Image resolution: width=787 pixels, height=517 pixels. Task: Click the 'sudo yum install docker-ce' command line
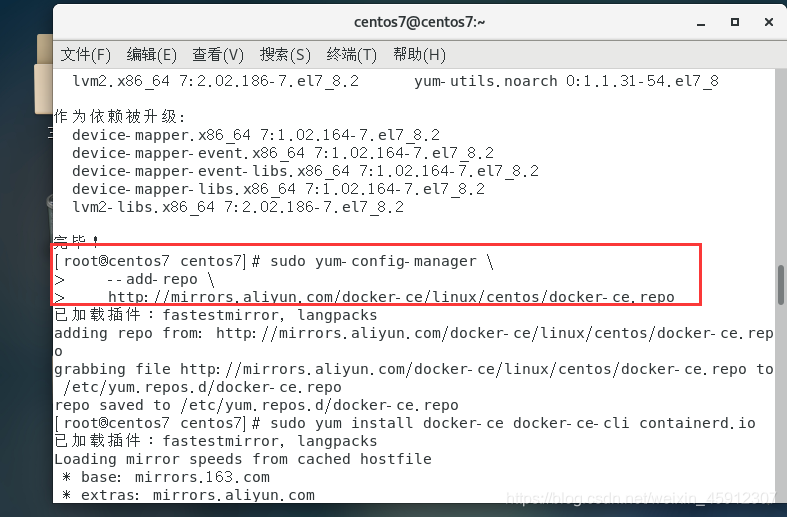coord(512,423)
